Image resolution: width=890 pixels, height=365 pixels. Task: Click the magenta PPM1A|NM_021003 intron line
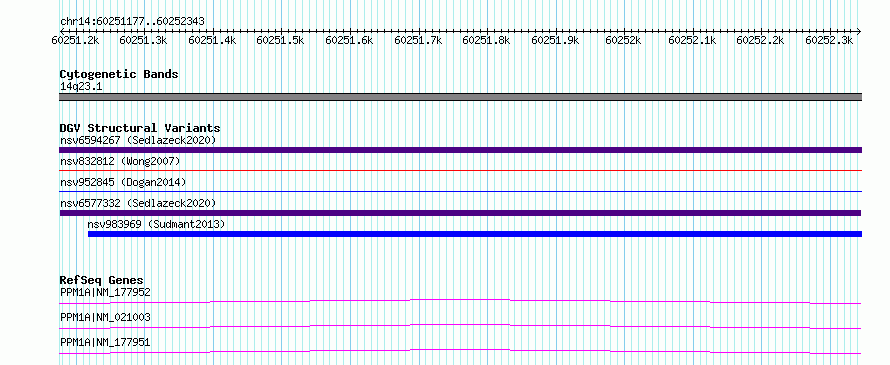(x=460, y=326)
